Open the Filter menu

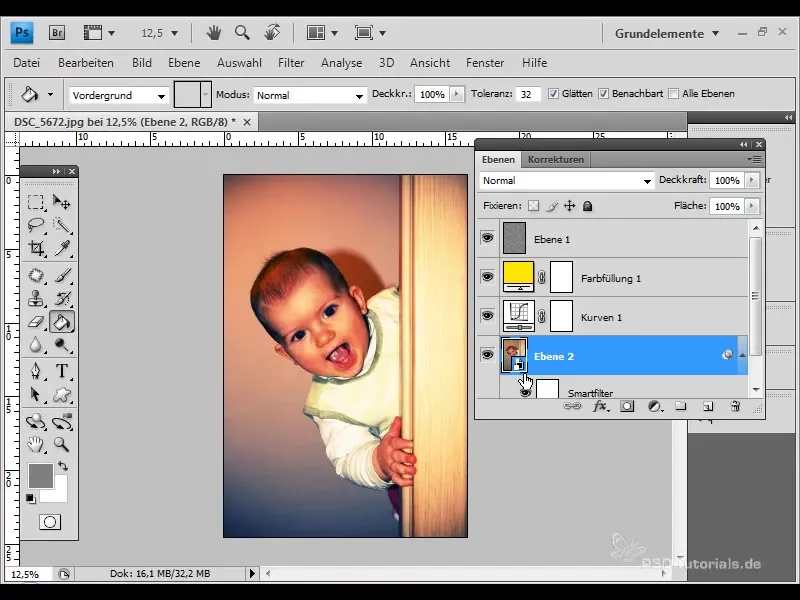(x=291, y=63)
